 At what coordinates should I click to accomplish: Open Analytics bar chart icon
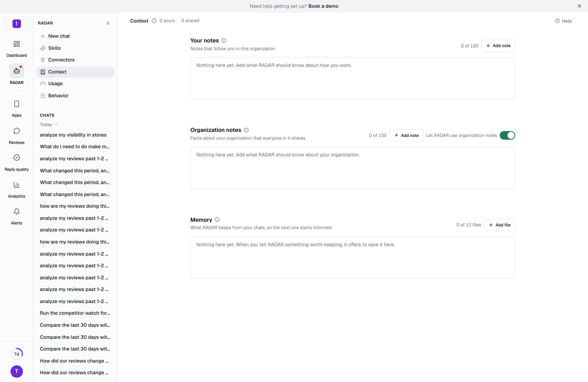click(17, 185)
